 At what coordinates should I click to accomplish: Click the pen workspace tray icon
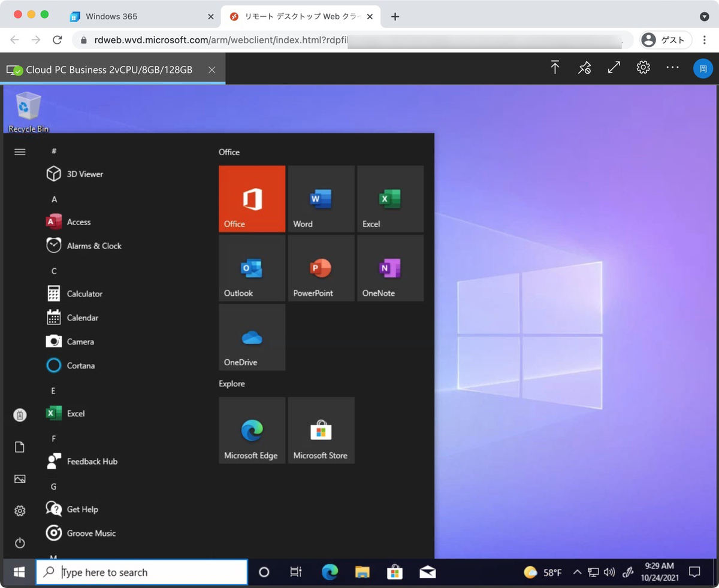629,572
